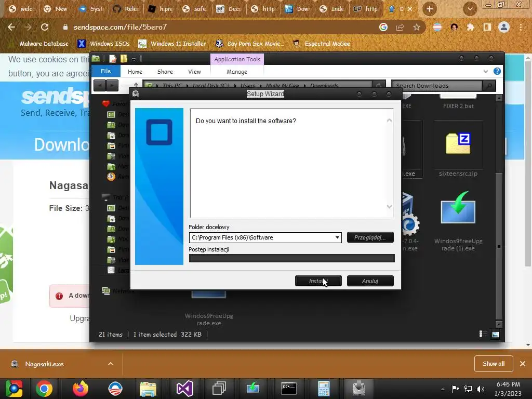Click the setup text area's up arrow

coord(389,121)
